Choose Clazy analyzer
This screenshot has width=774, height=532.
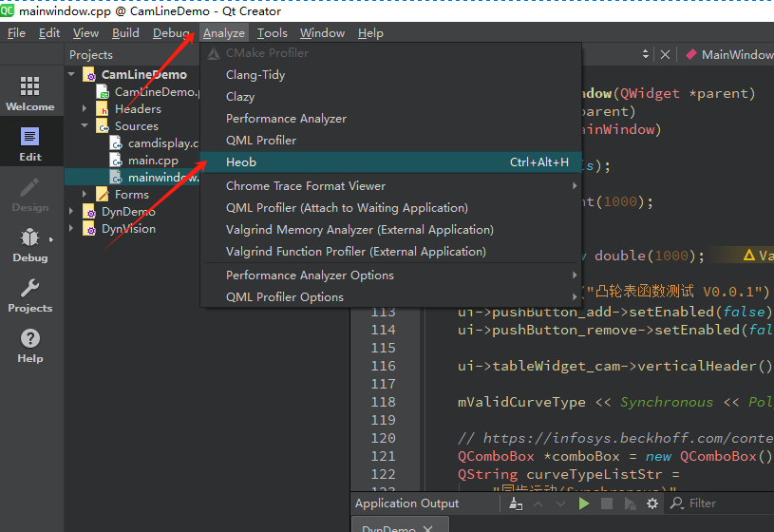coord(391,96)
